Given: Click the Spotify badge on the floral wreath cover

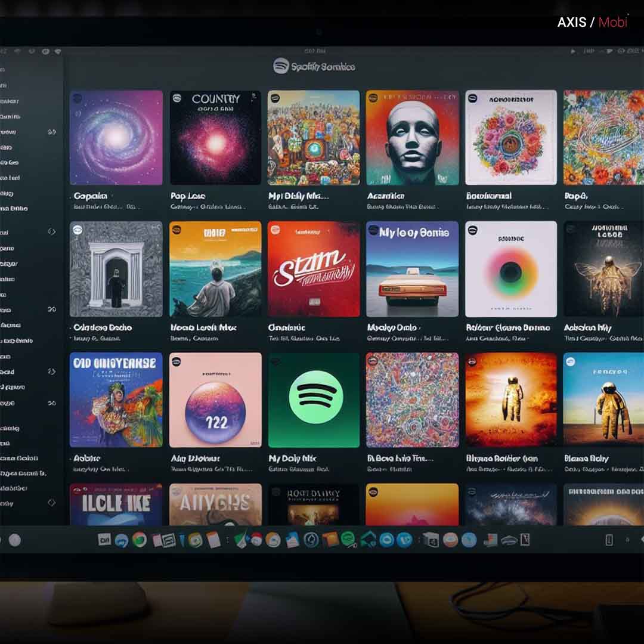Looking at the screenshot, I should pos(473,98).
